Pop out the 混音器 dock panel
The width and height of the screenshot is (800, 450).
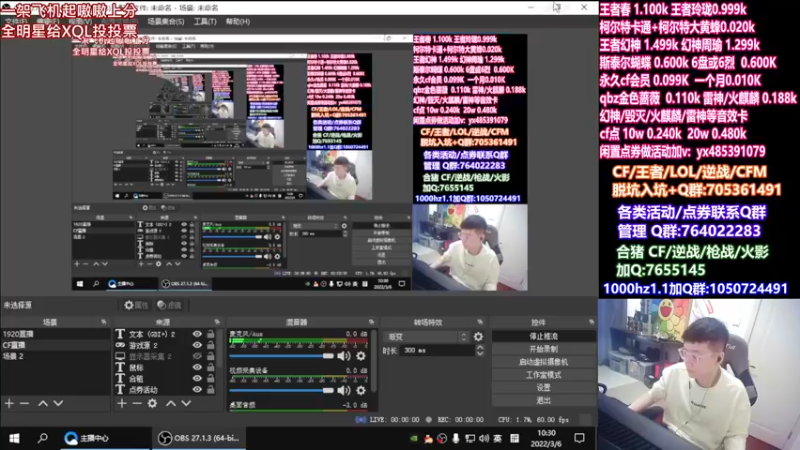coord(371,322)
